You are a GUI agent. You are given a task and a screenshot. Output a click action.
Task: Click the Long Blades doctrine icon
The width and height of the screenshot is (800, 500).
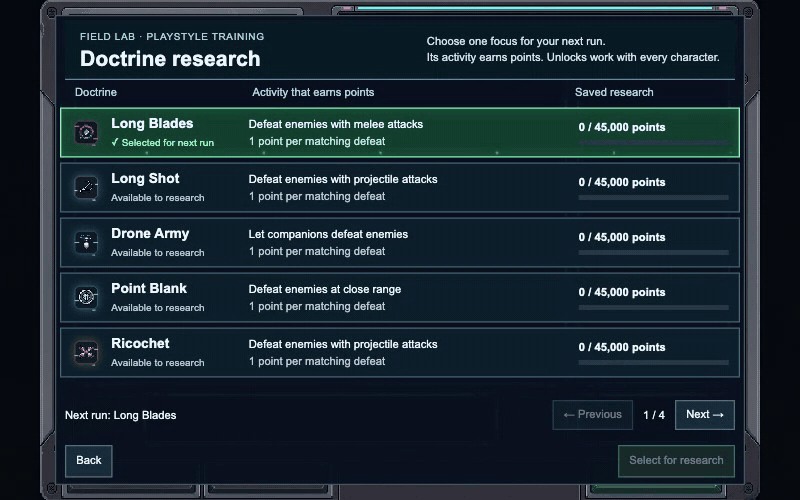click(x=86, y=133)
